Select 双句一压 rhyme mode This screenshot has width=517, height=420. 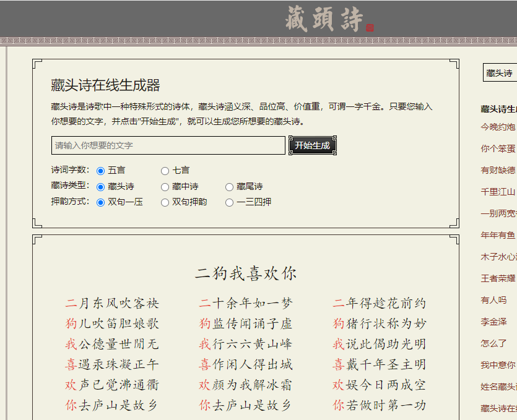101,202
